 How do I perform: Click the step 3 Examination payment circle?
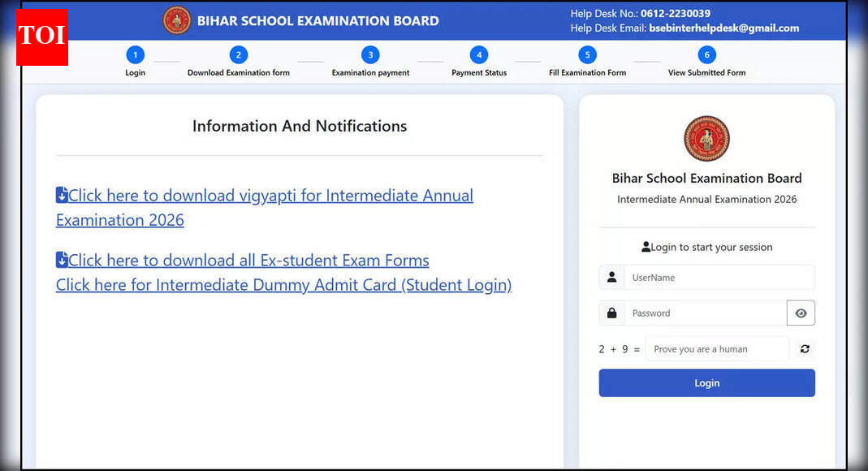370,54
